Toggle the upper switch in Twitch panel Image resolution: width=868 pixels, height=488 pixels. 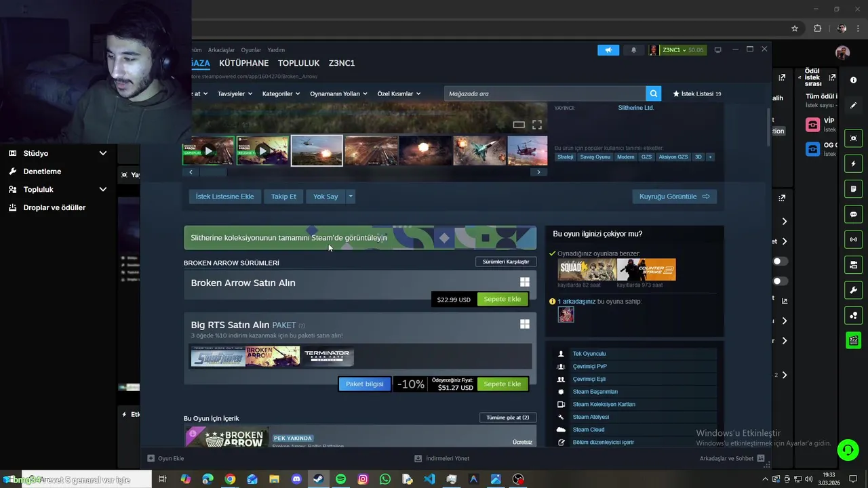pos(781,261)
